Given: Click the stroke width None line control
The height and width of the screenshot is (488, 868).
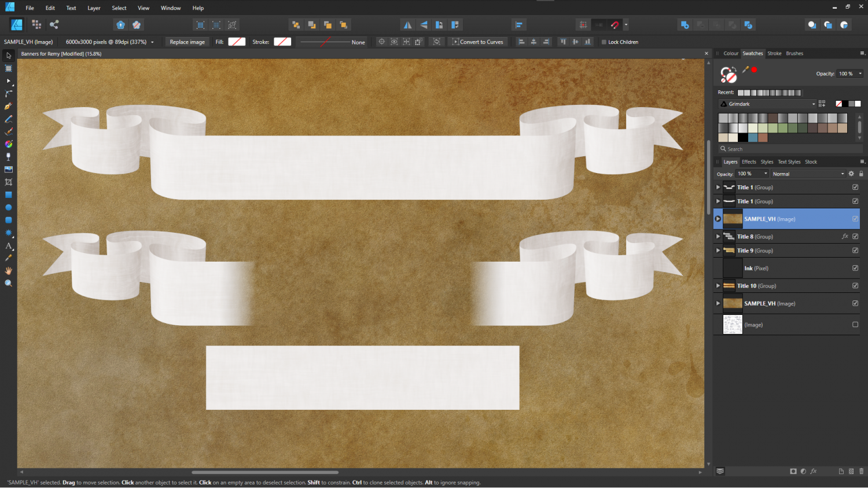Looking at the screenshot, I should pyautogui.click(x=332, y=42).
